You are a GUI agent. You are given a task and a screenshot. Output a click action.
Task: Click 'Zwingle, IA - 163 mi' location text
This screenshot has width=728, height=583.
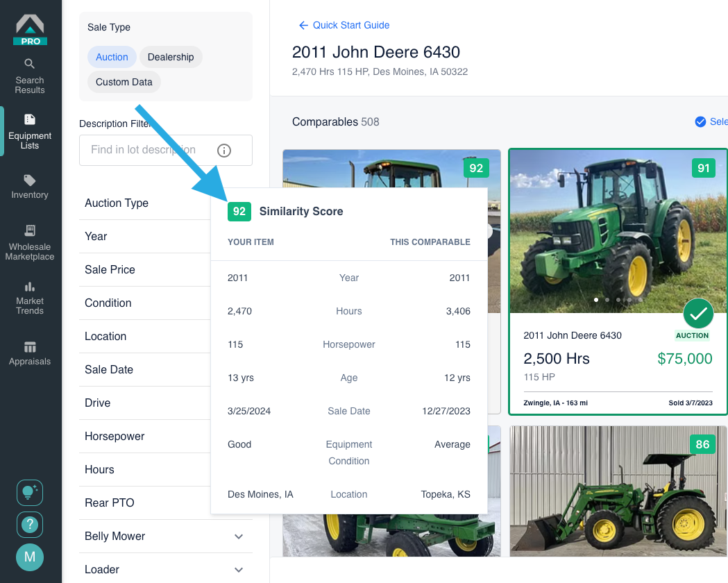coord(556,403)
